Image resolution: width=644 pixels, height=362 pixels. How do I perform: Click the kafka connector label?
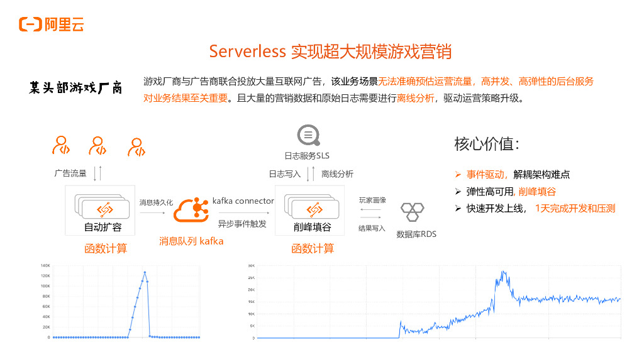click(243, 200)
